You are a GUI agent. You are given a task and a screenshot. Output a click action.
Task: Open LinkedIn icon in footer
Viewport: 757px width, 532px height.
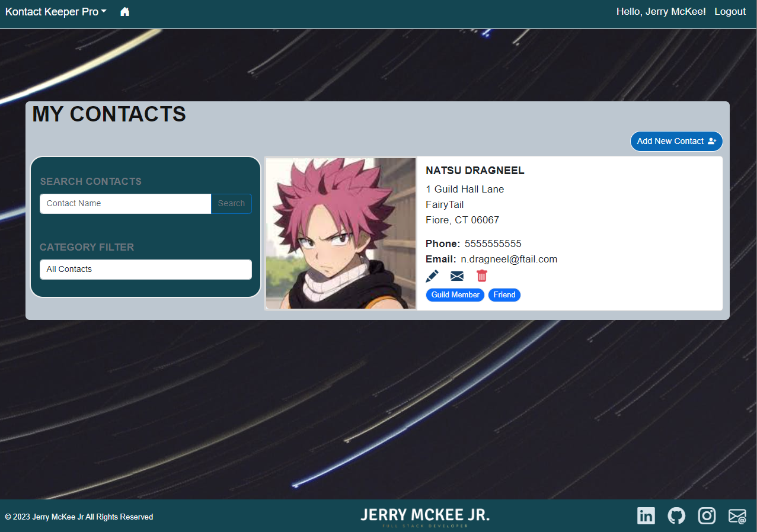pyautogui.click(x=646, y=516)
